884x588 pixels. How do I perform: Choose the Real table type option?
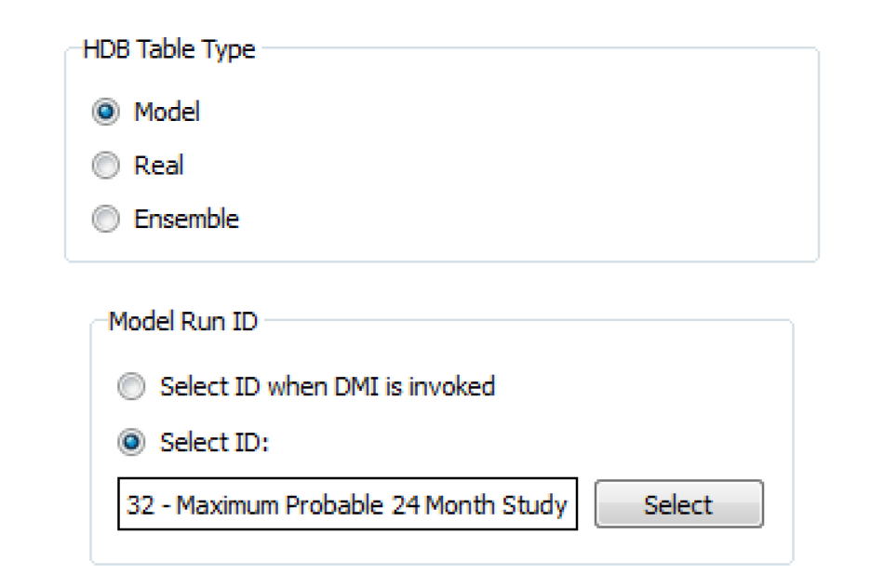click(106, 166)
